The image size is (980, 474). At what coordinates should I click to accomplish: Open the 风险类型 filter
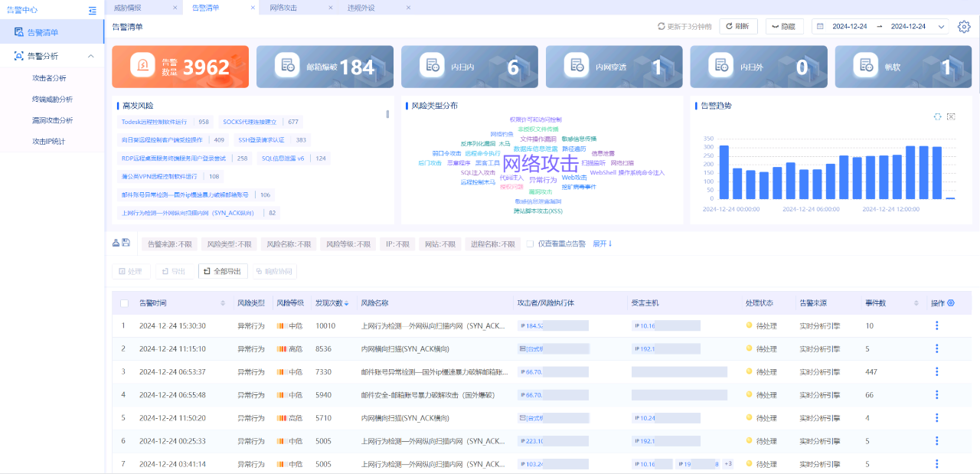coord(229,244)
